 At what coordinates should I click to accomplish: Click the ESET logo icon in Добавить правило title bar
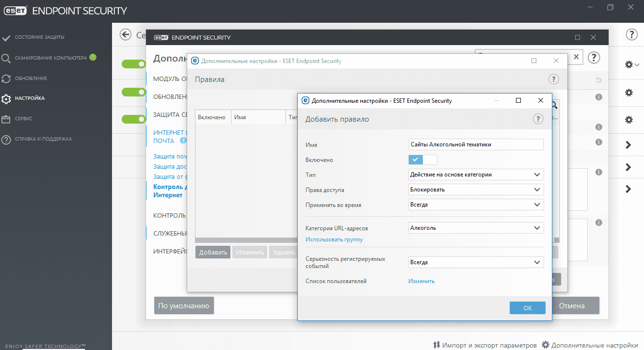pyautogui.click(x=306, y=101)
